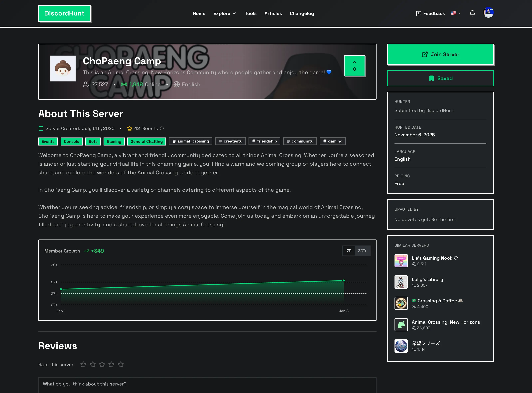The width and height of the screenshot is (532, 393).
Task: Open the notifications bell icon
Action: pos(472,13)
